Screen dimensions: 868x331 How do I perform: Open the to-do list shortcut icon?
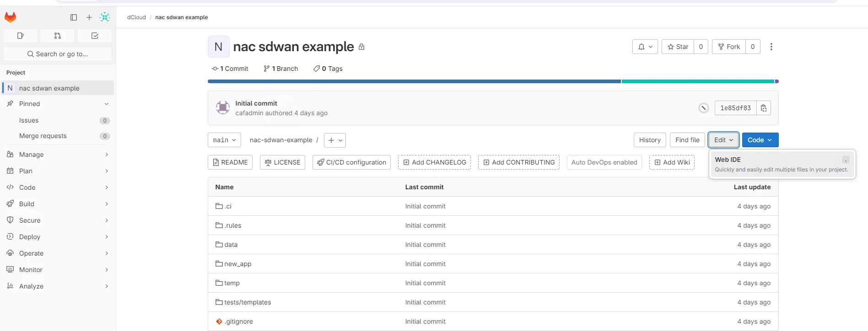(x=95, y=36)
